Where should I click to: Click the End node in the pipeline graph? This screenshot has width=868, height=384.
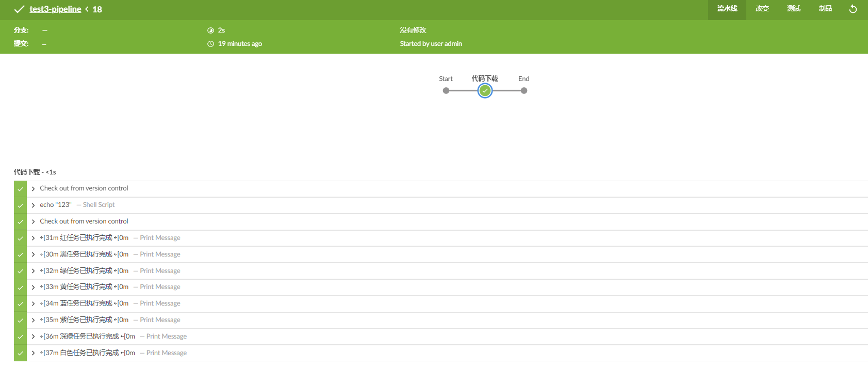(524, 91)
